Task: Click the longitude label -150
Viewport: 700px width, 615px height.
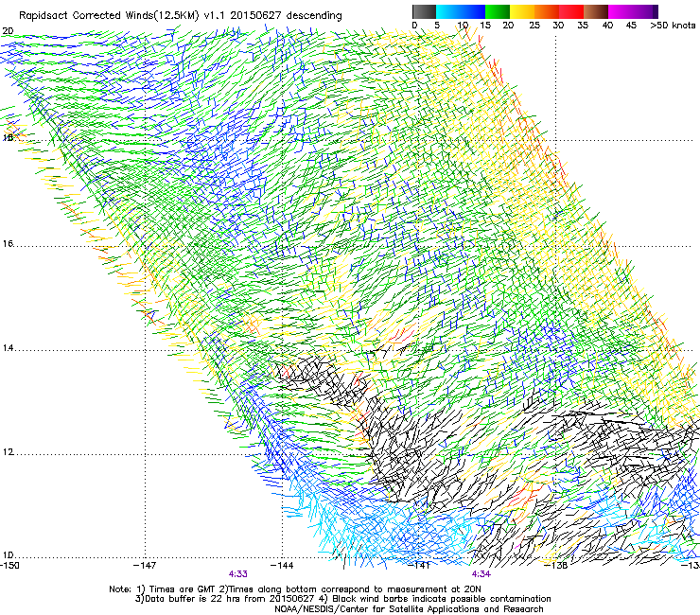Action: coord(9,565)
